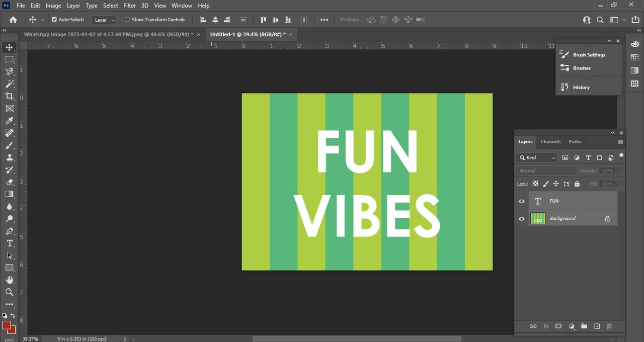The width and height of the screenshot is (644, 342).
Task: Select the Magic Wand tool
Action: pos(10,84)
